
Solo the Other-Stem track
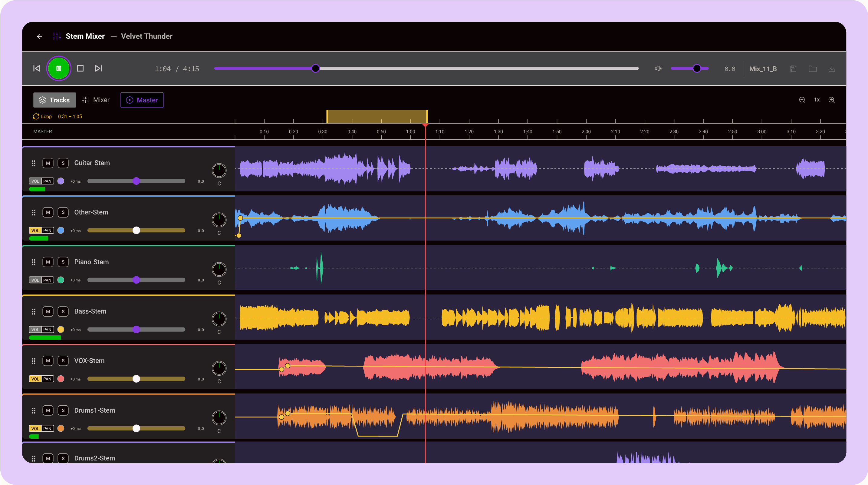(x=63, y=212)
